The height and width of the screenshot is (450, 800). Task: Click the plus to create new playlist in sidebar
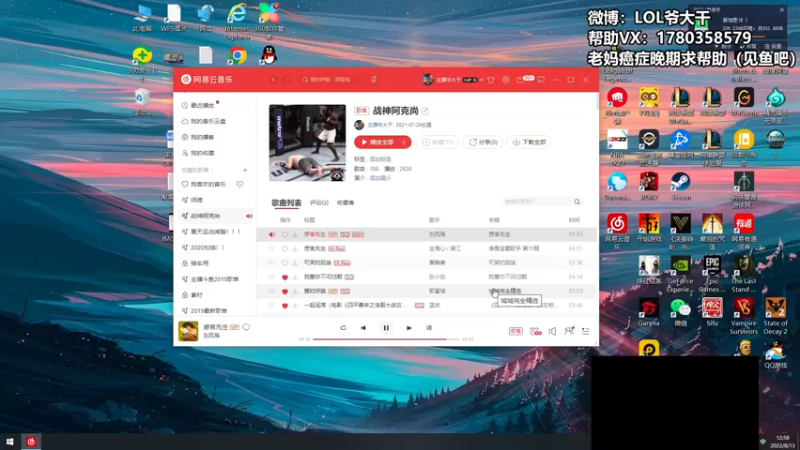(245, 170)
